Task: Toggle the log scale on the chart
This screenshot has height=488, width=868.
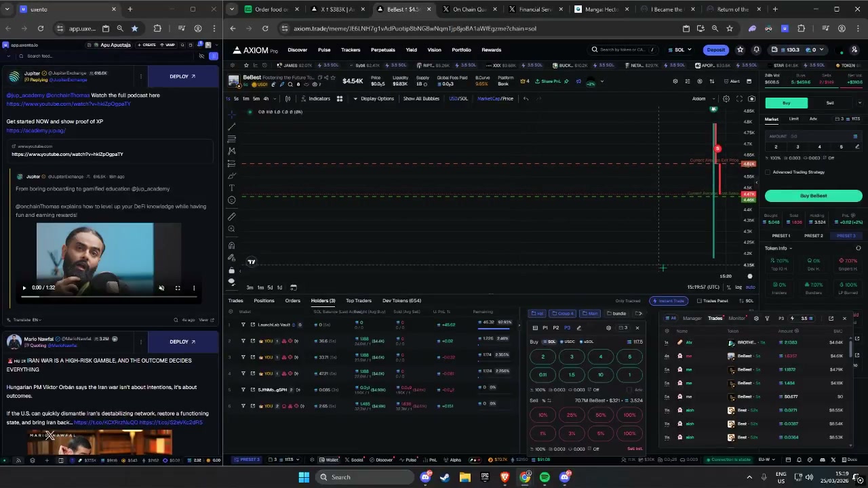Action: 738,287
